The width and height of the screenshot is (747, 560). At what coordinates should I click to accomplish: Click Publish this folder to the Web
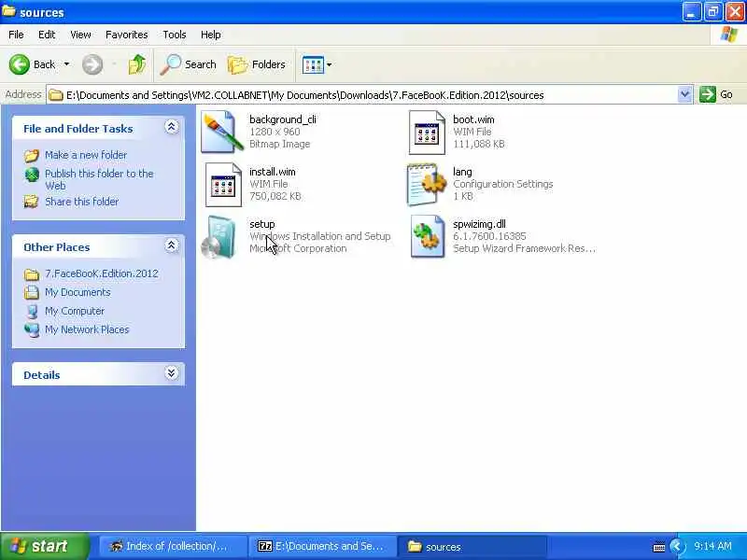pos(99,179)
